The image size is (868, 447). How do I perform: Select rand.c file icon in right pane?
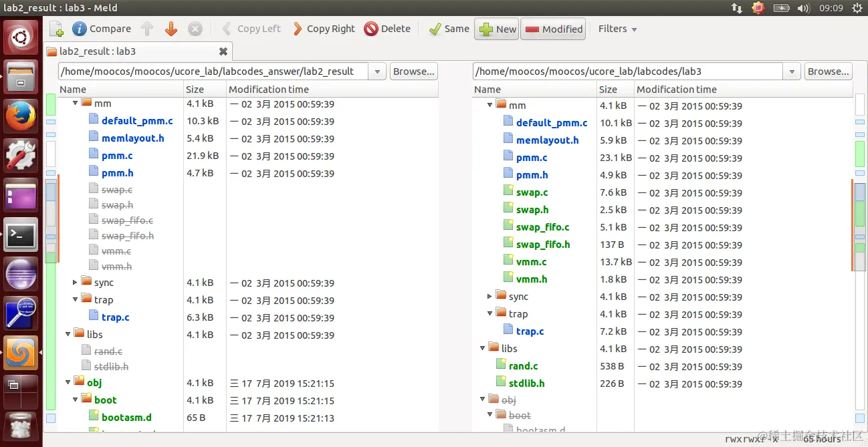(x=501, y=365)
